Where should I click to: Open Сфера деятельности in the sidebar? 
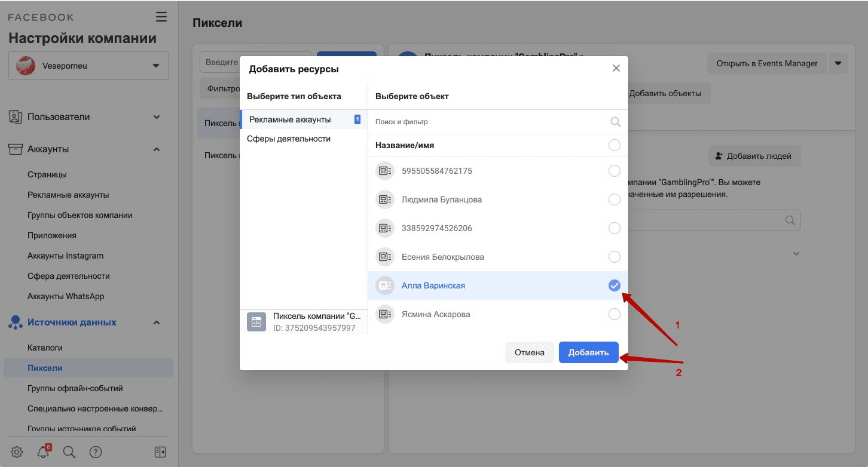(x=69, y=276)
